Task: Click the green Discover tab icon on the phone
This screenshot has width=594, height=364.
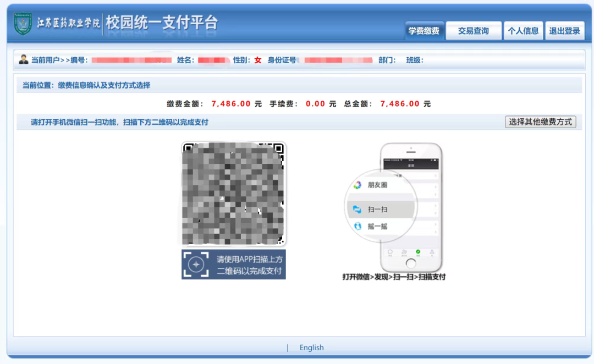Action: pos(418,252)
